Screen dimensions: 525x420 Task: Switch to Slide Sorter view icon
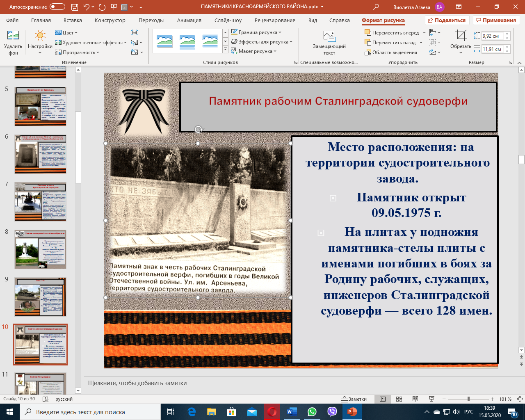click(x=399, y=399)
